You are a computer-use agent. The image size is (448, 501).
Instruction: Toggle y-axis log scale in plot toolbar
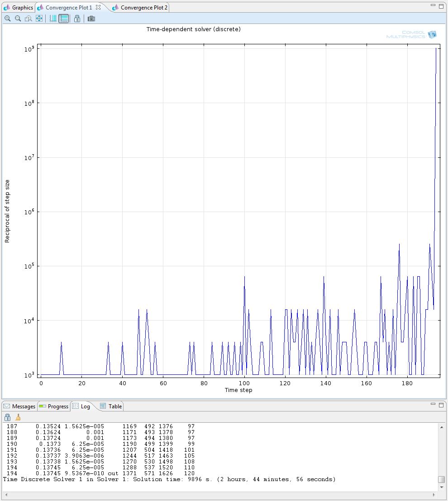coord(64,19)
